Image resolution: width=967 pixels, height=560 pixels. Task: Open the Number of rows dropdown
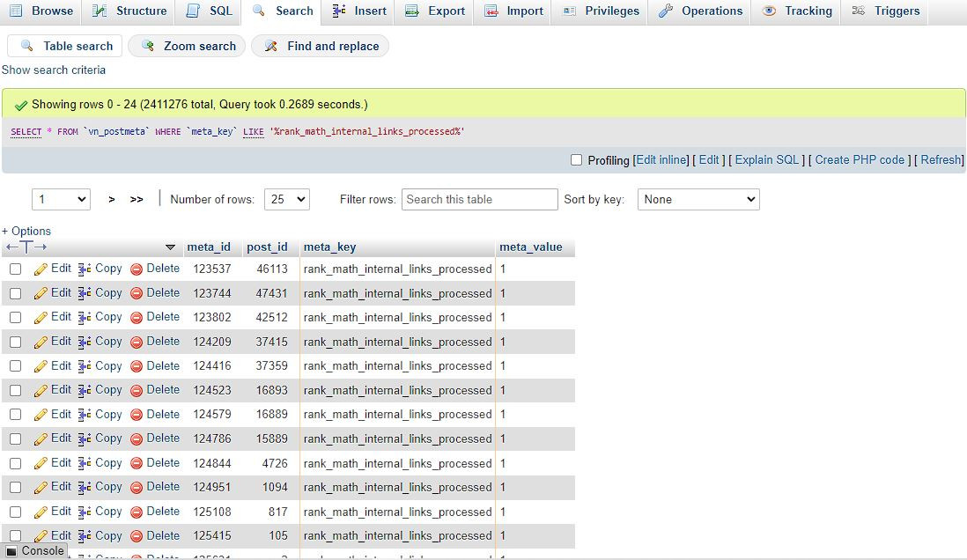(287, 199)
